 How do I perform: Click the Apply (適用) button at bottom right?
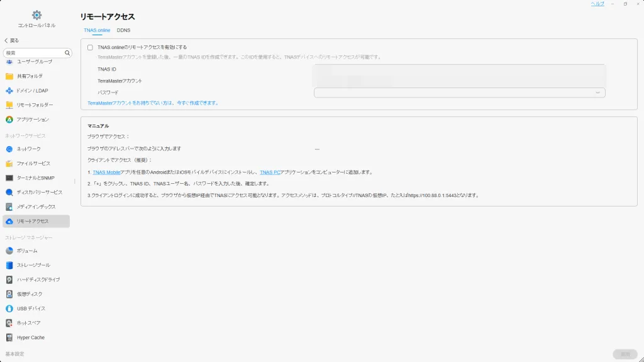(625, 354)
